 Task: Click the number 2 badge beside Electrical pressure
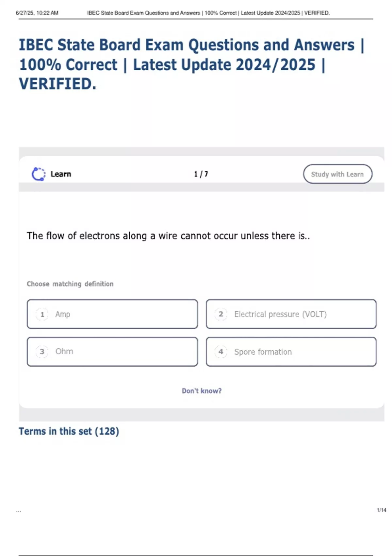(221, 314)
